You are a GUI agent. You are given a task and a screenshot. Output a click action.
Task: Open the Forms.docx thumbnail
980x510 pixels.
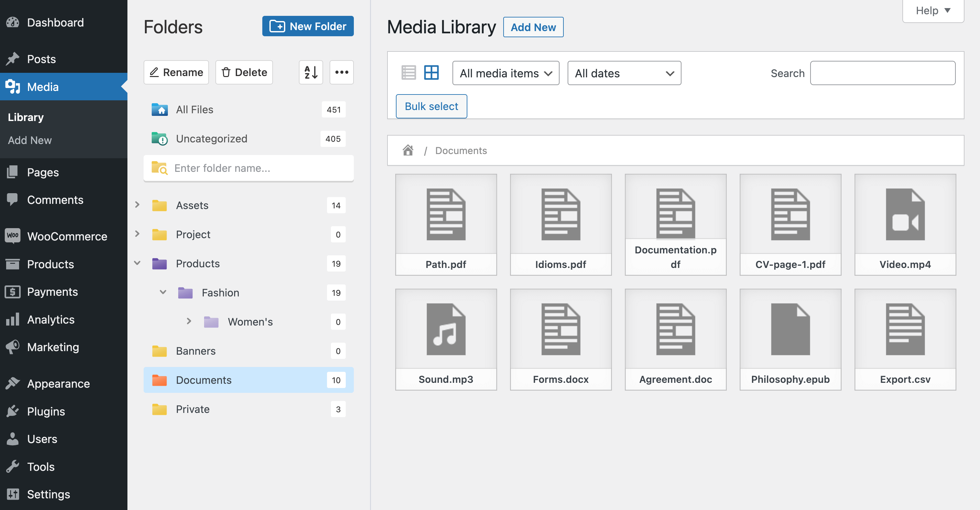561,339
